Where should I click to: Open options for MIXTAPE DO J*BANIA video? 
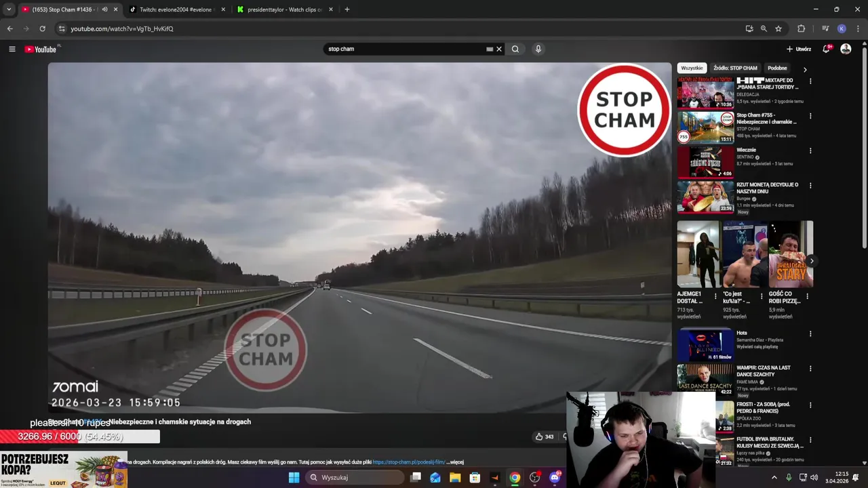[810, 81]
